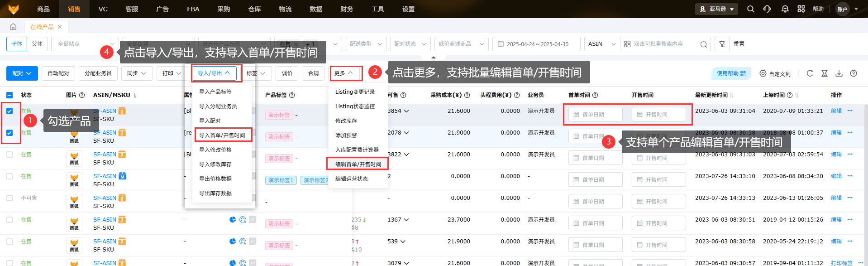Click the 自动配对 button
This screenshot has height=266, width=868.
58,73
